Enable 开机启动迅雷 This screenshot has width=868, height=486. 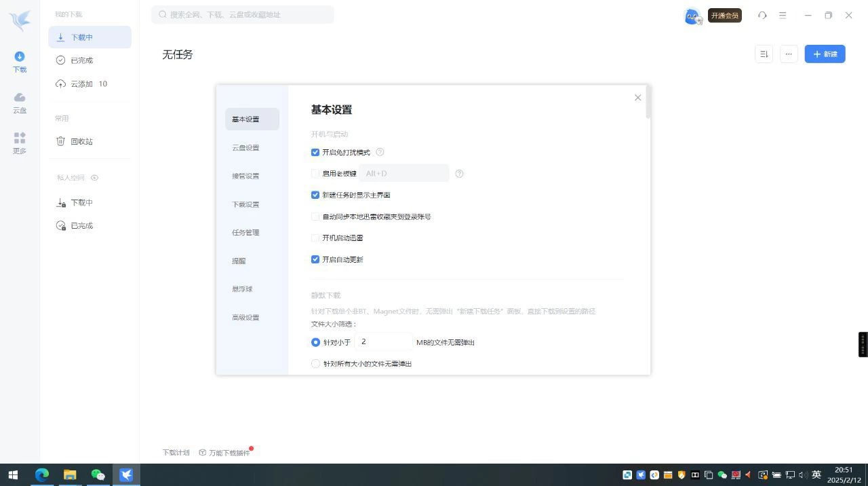315,238
